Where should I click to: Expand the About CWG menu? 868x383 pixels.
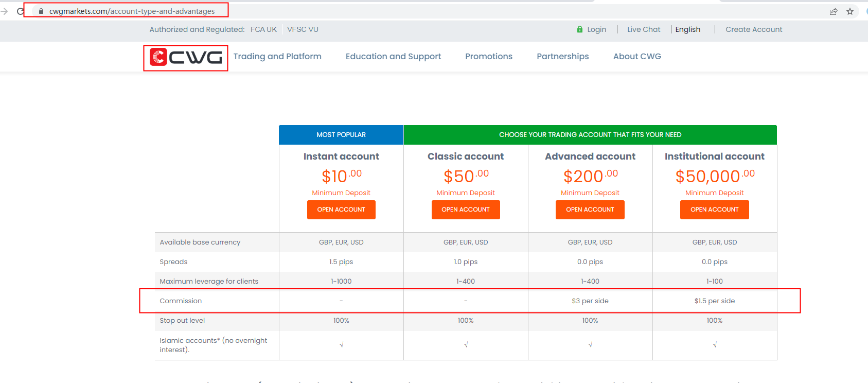coord(637,57)
